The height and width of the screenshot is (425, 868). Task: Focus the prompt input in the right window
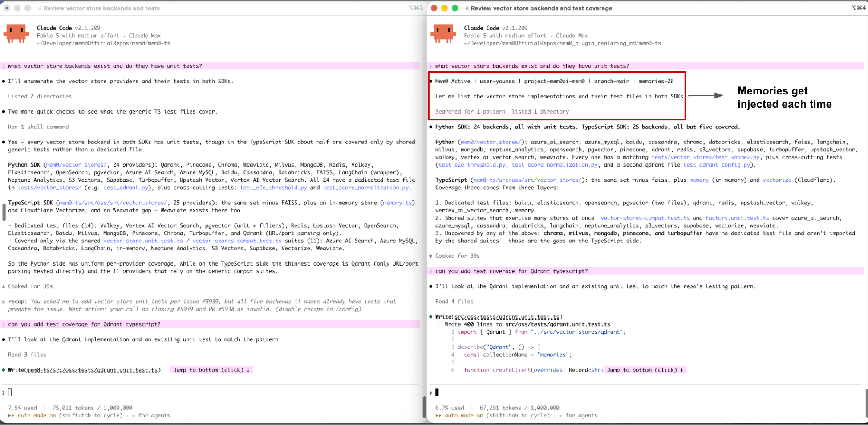pyautogui.click(x=645, y=392)
